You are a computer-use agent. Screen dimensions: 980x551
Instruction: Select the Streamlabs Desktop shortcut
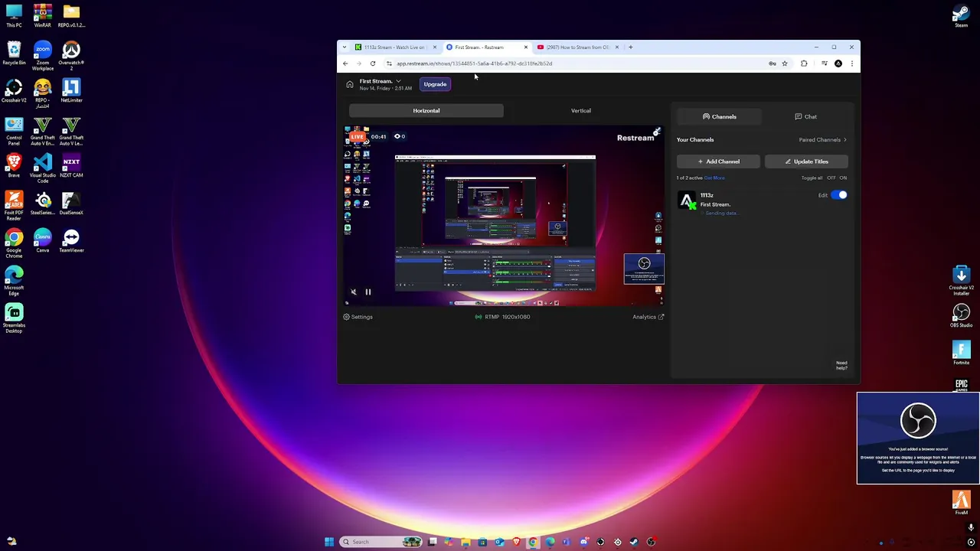pos(14,318)
